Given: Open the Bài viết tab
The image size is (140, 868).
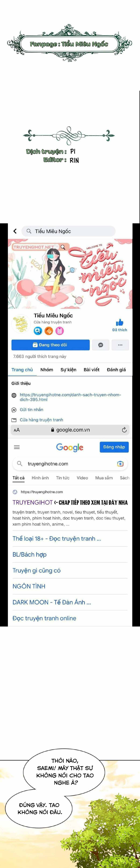Looking at the screenshot, I should tap(91, 370).
